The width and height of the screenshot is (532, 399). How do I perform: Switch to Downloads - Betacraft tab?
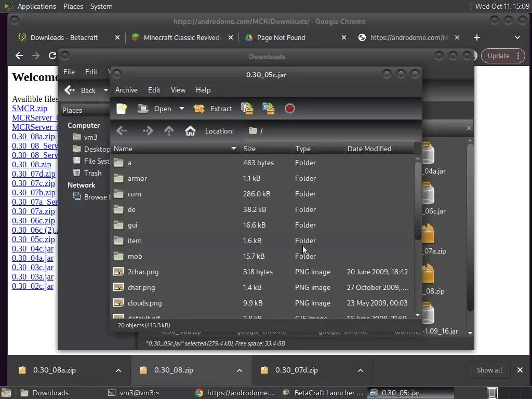click(x=64, y=37)
